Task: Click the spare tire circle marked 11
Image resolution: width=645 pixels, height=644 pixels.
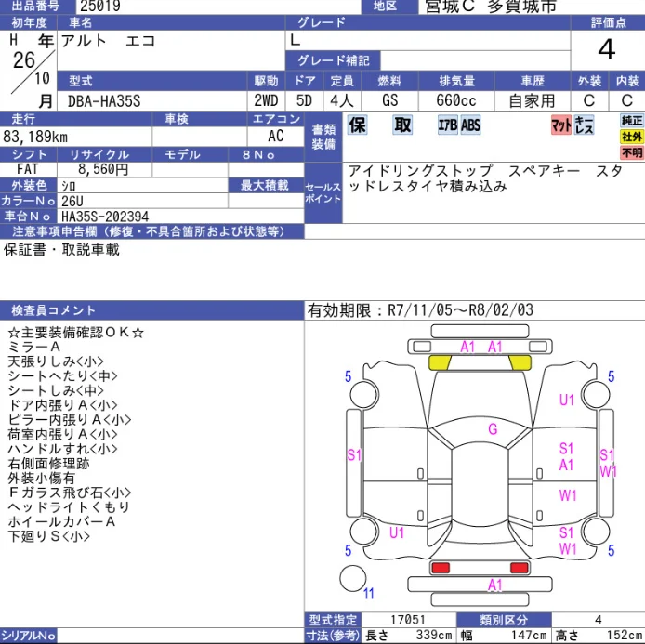Action: 352,578
